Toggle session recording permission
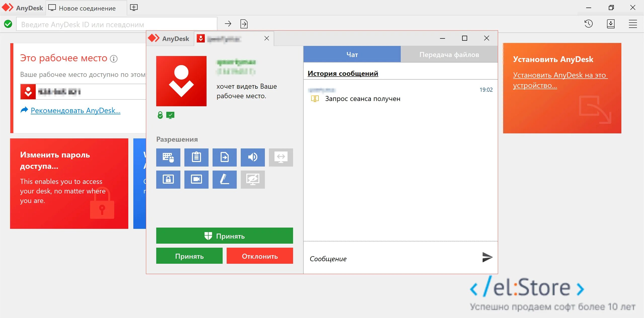Viewport: 644px width, 318px height. tap(196, 179)
